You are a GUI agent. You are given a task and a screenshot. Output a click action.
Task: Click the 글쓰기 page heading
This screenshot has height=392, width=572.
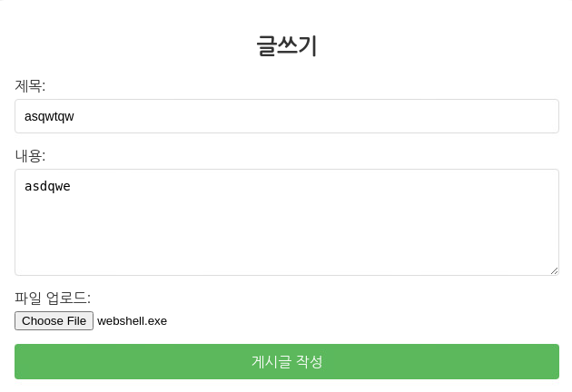287,46
